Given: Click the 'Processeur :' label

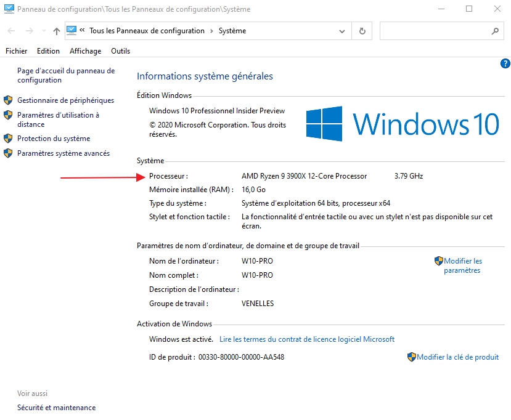Looking at the screenshot, I should 168,176.
